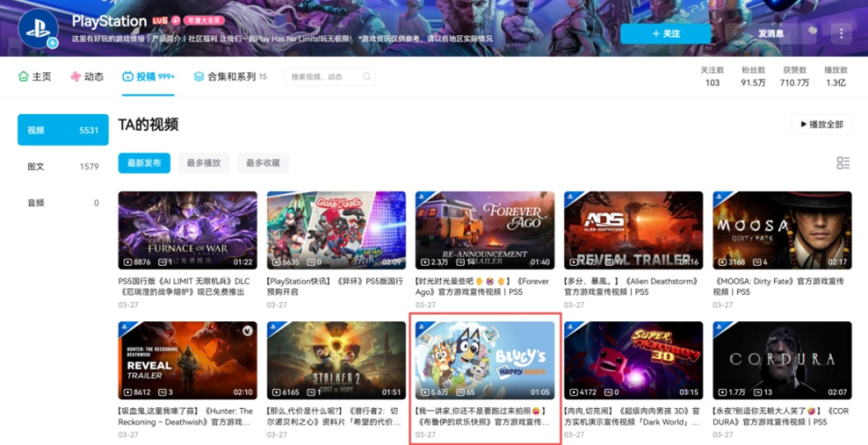This screenshot has width=868, height=445.
Task: Click the watch-later icon on Hunter thumbnail
Action: (x=249, y=330)
